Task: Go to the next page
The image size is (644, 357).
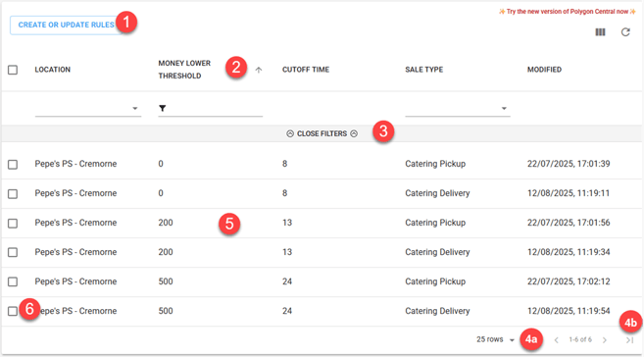Action: click(x=605, y=340)
